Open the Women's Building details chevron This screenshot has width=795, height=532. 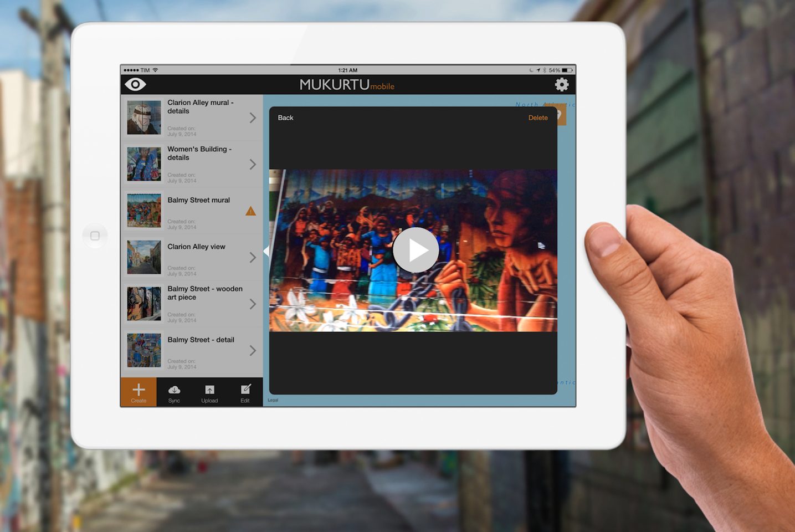coord(253,164)
